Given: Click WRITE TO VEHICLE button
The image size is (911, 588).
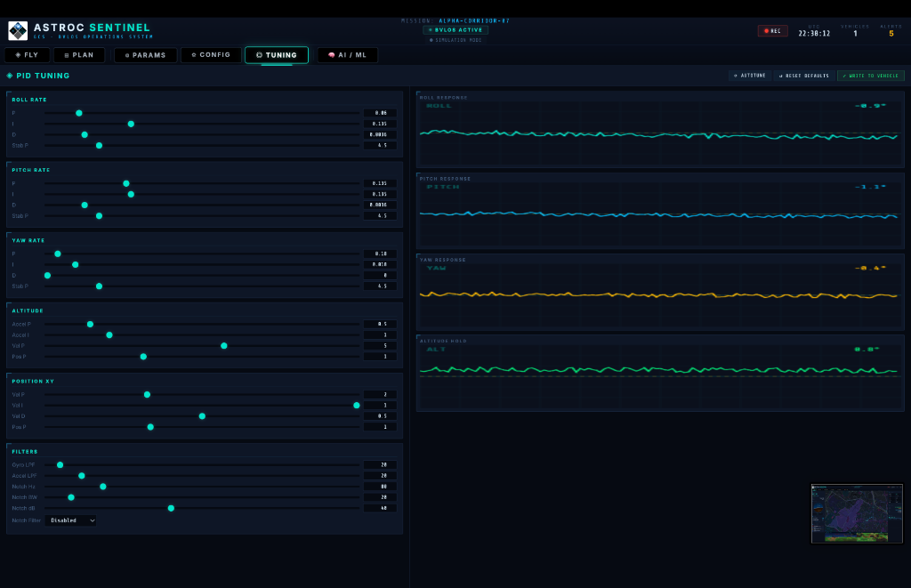Looking at the screenshot, I should [869, 76].
